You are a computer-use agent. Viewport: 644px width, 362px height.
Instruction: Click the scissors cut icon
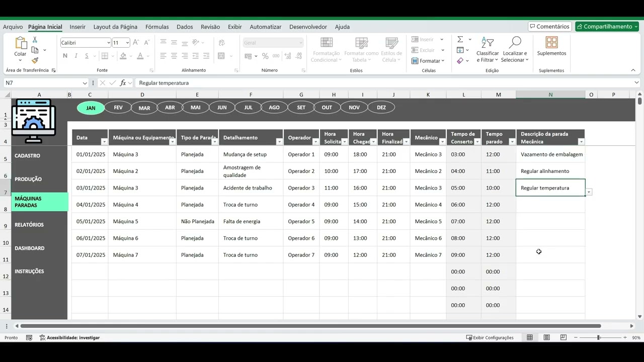35,40
